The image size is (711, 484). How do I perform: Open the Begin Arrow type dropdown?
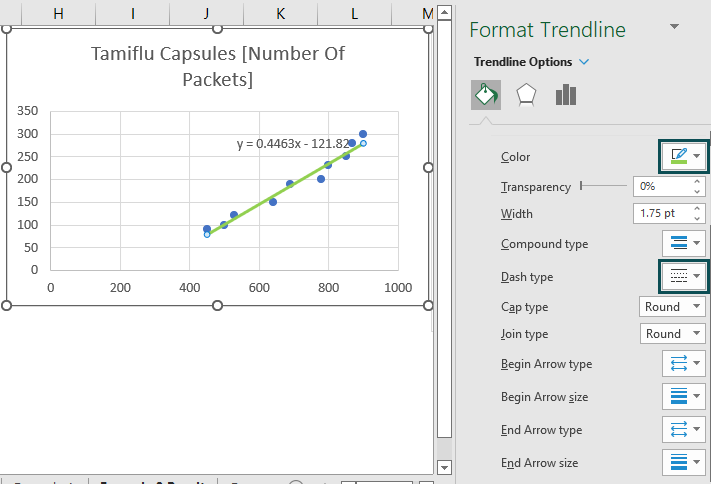point(684,363)
